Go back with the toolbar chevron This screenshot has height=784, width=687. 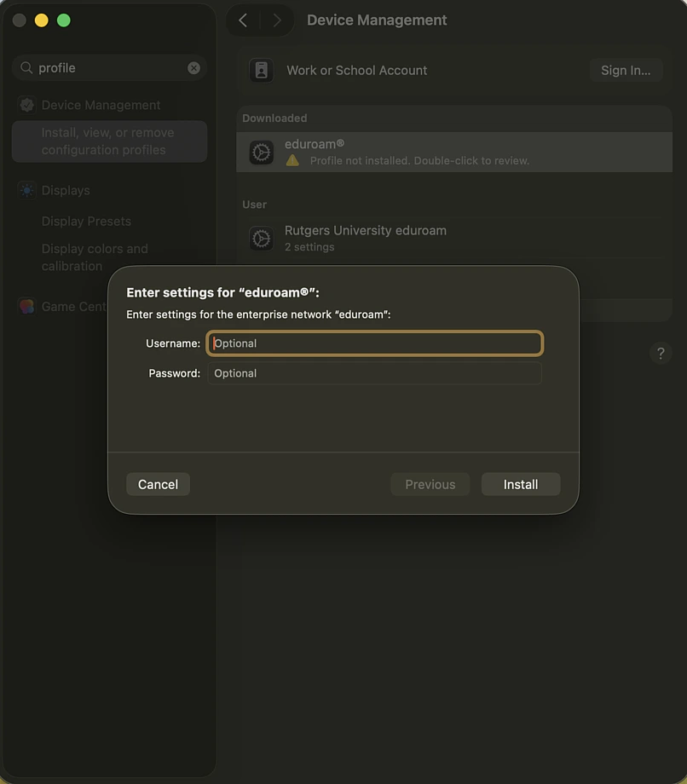click(x=243, y=20)
